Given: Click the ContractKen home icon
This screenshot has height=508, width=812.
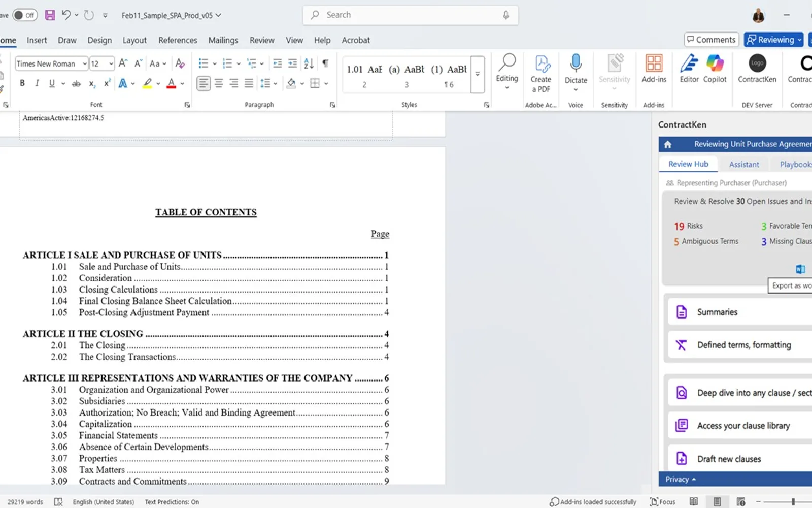Looking at the screenshot, I should pos(668,144).
